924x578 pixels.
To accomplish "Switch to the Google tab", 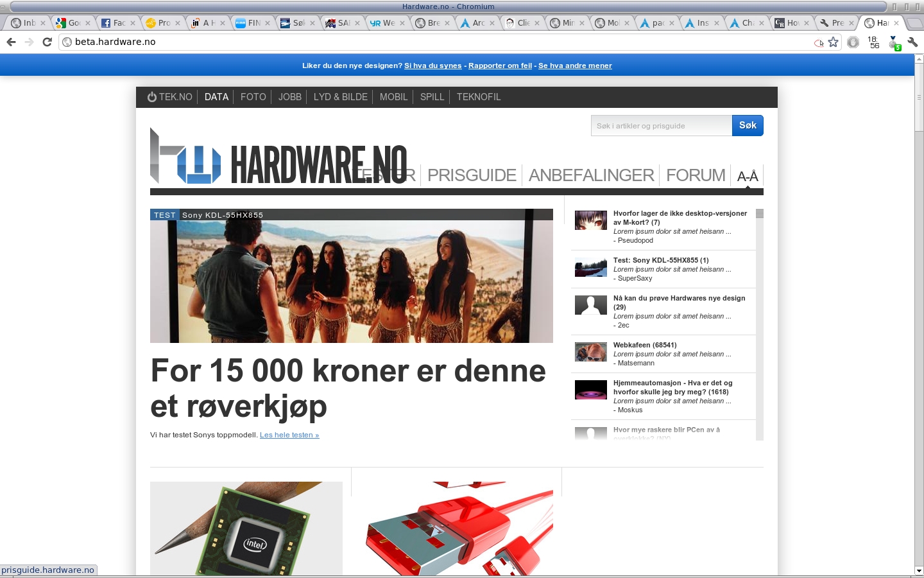I will coord(69,23).
